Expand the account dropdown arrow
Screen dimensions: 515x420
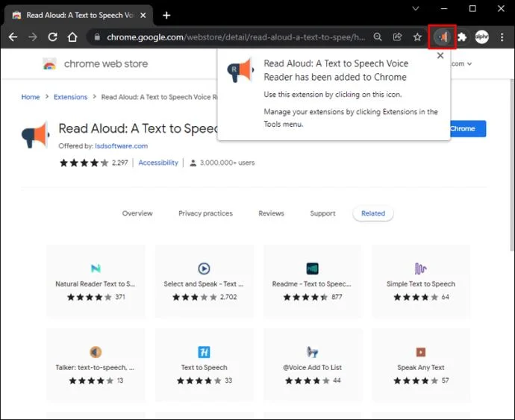[x=469, y=63]
